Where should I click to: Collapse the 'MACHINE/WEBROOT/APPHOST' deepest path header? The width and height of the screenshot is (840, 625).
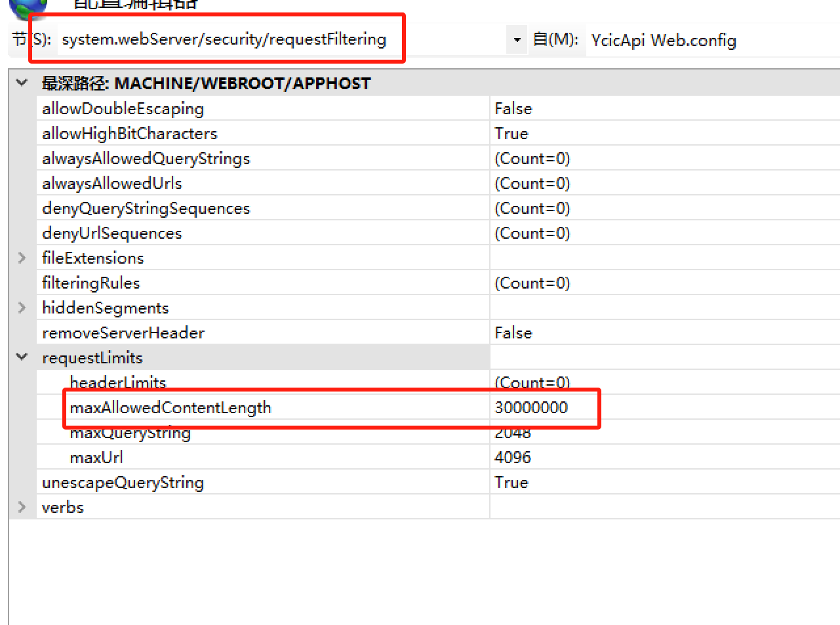pyautogui.click(x=22, y=83)
